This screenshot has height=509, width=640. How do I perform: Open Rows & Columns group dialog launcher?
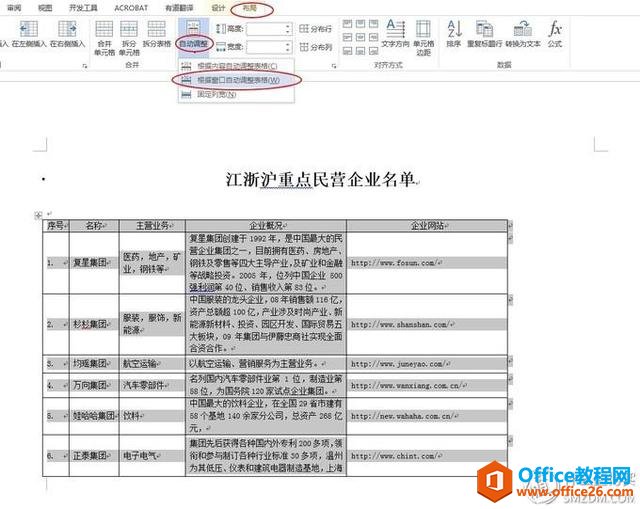[85, 66]
